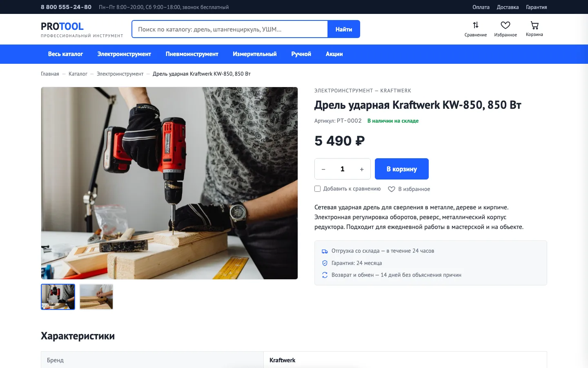The width and height of the screenshot is (588, 368).
Task: Increase quantity with the plus button
Action: click(362, 169)
